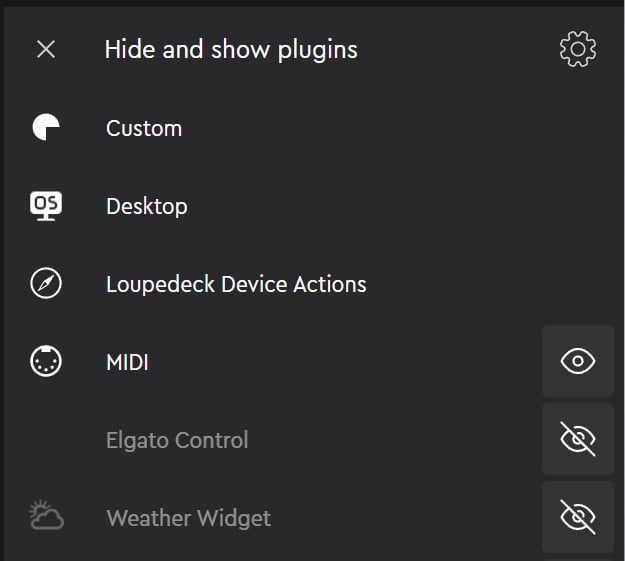Click the Elgato Control label
This screenshot has width=625, height=561.
pyautogui.click(x=177, y=440)
